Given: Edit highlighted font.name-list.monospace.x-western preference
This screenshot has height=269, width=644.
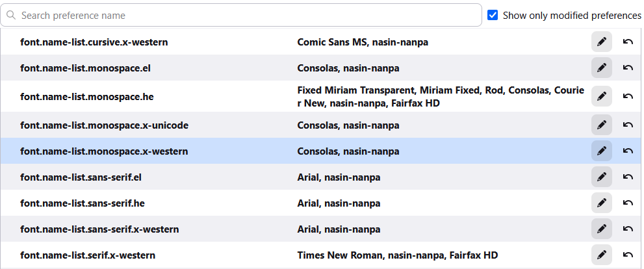Looking at the screenshot, I should coord(602,151).
